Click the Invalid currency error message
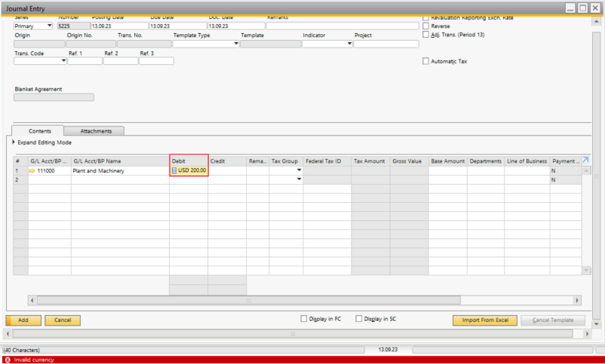 34,359
